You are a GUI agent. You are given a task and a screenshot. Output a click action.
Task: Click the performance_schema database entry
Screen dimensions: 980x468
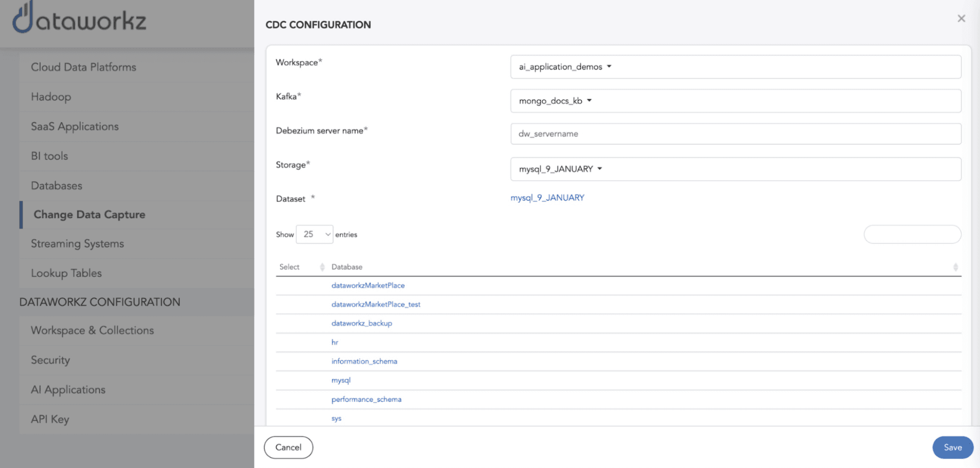[x=366, y=399]
